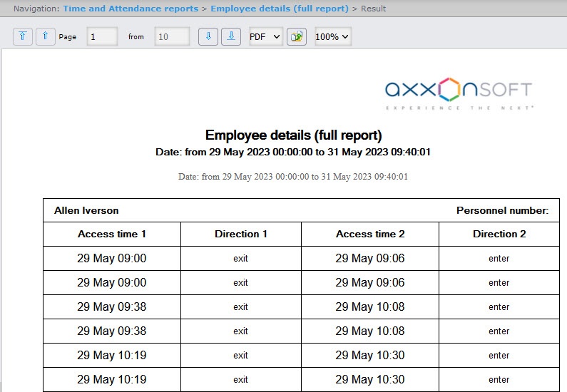This screenshot has height=392, width=567.
Task: Click the bold Employee details report title
Action: (293, 135)
